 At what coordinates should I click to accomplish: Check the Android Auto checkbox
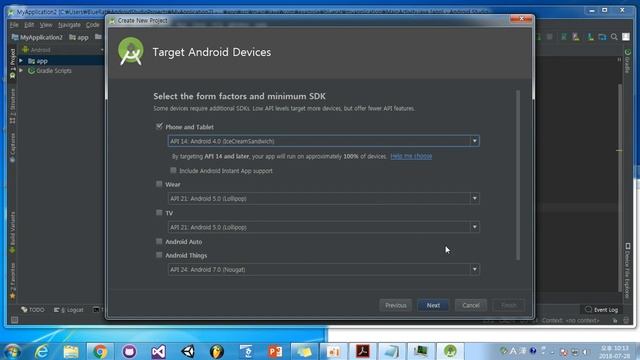(x=159, y=241)
